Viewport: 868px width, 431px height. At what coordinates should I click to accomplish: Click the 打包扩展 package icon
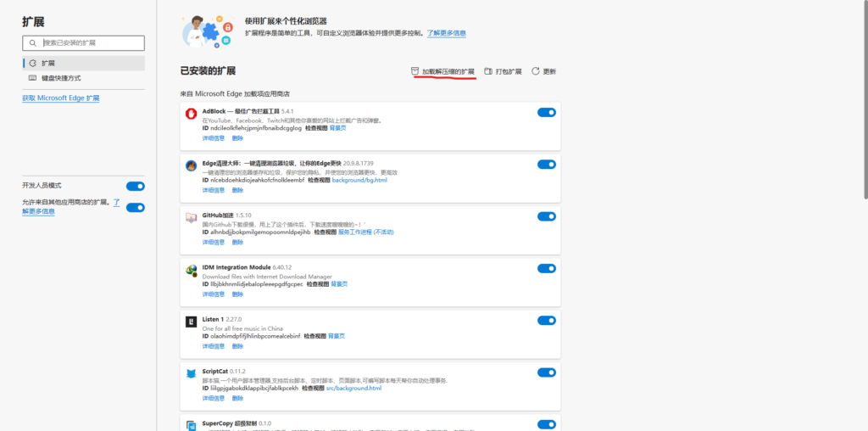(x=488, y=71)
